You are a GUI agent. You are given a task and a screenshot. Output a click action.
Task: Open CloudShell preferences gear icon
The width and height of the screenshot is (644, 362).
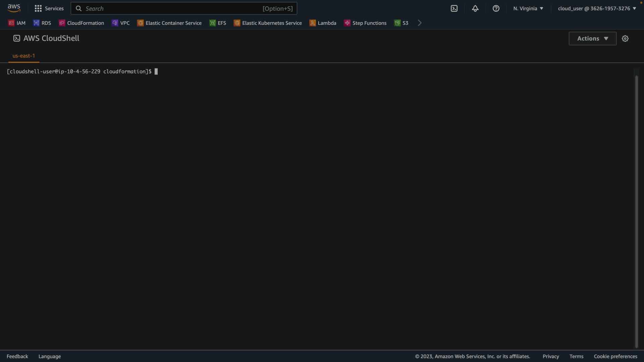tap(625, 39)
